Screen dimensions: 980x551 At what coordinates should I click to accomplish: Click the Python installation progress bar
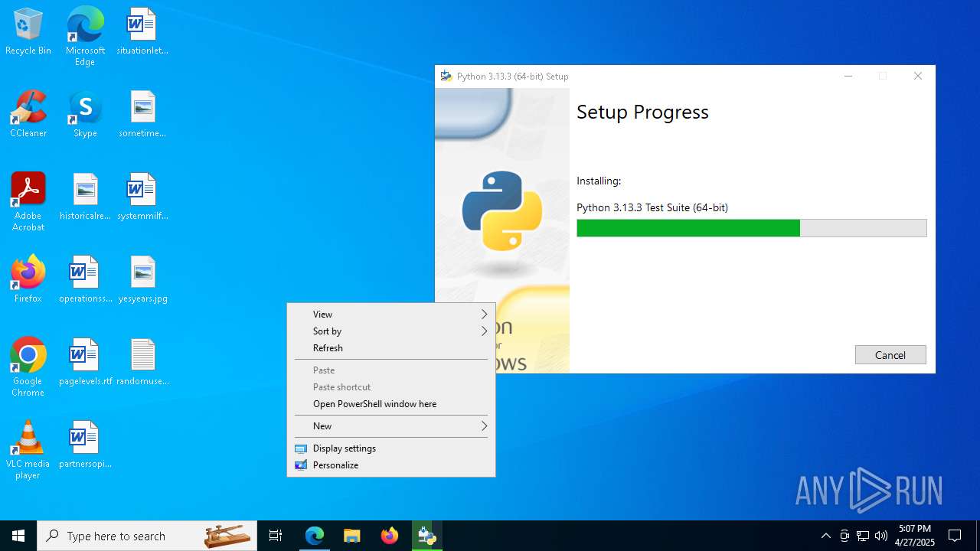click(x=751, y=228)
